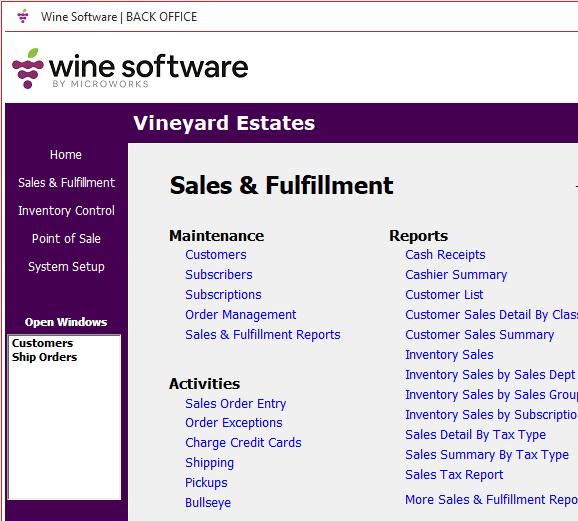Click the Sales & Fulfillment page heading

[x=281, y=185]
